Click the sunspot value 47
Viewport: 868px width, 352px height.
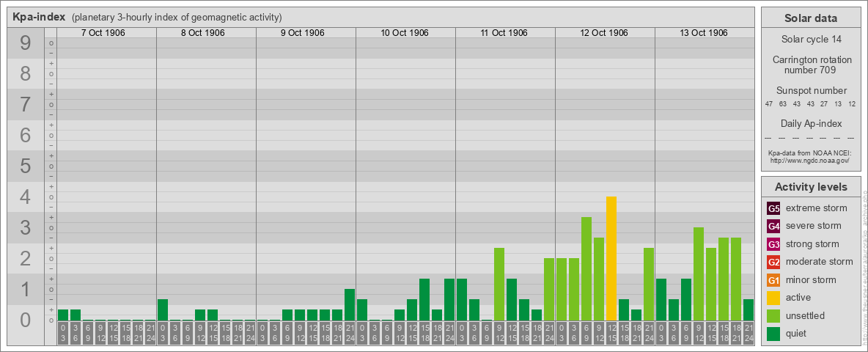click(x=769, y=104)
